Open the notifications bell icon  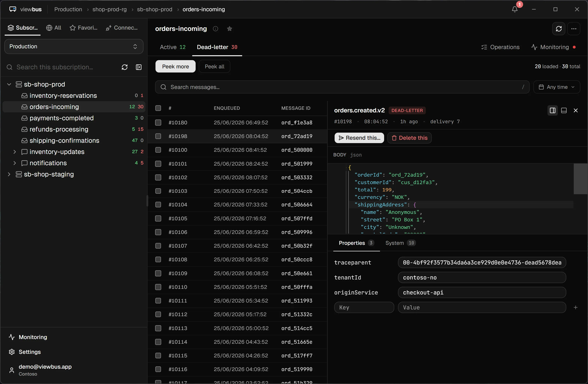(x=515, y=9)
